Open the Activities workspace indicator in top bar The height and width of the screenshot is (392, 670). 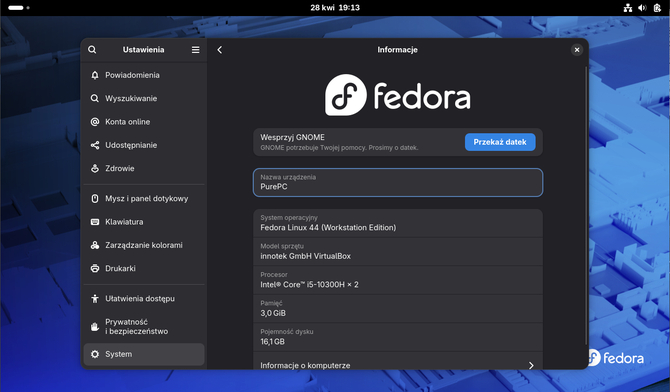19,8
